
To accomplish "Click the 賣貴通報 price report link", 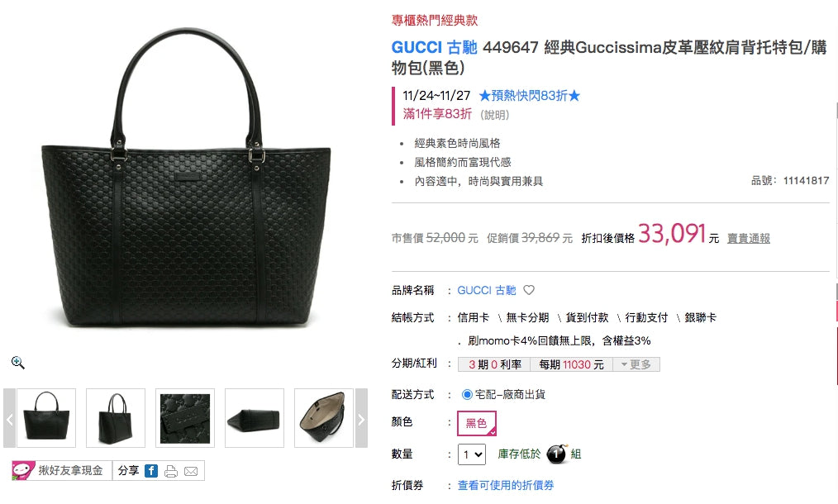I will coord(748,239).
